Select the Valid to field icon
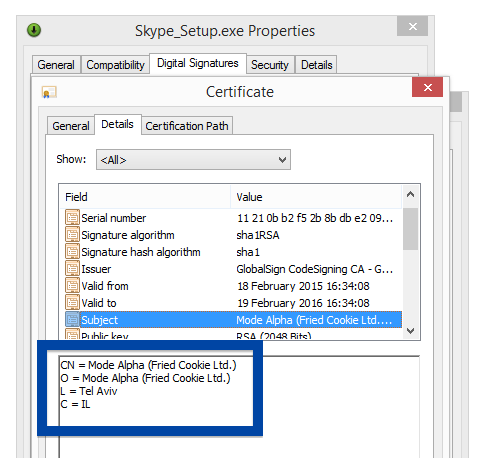481x458 pixels. pos(72,303)
